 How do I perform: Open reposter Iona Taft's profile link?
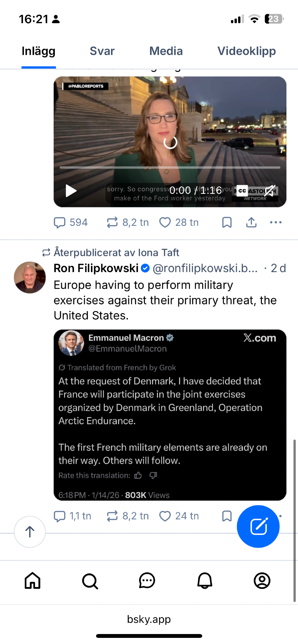pyautogui.click(x=158, y=252)
